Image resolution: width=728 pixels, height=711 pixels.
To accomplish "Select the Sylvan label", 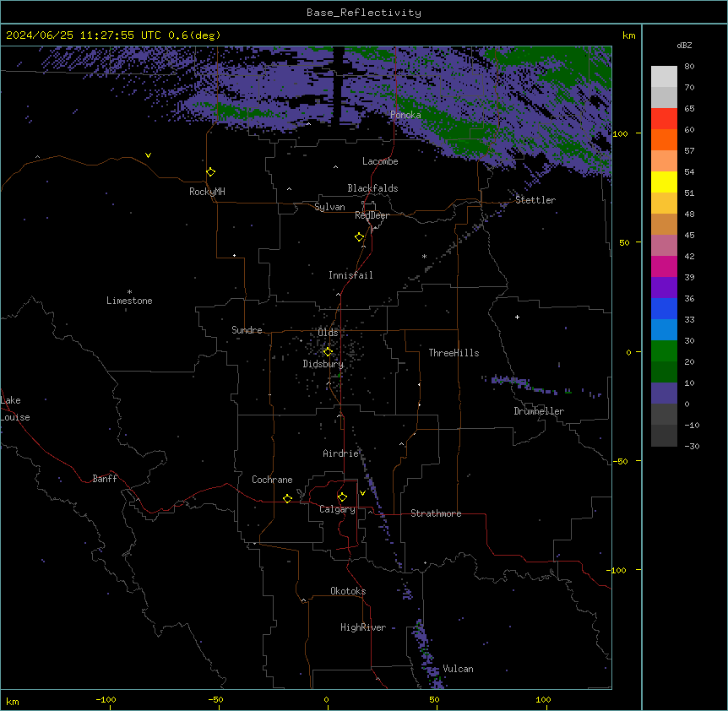I will coord(329,207).
